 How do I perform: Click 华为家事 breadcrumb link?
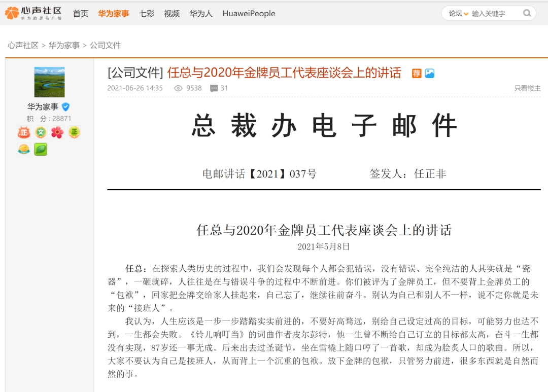tap(64, 45)
